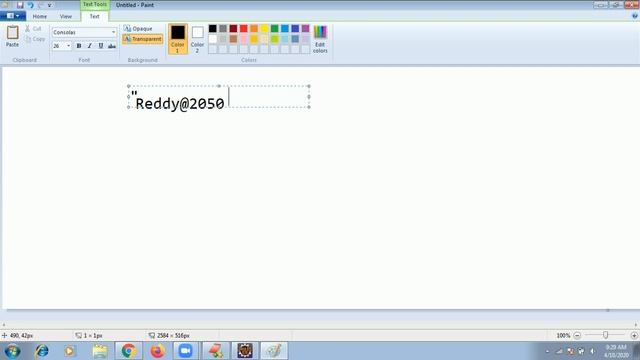The height and width of the screenshot is (360, 640).
Task: Open the Consolas font family dropdown
Action: pyautogui.click(x=113, y=32)
